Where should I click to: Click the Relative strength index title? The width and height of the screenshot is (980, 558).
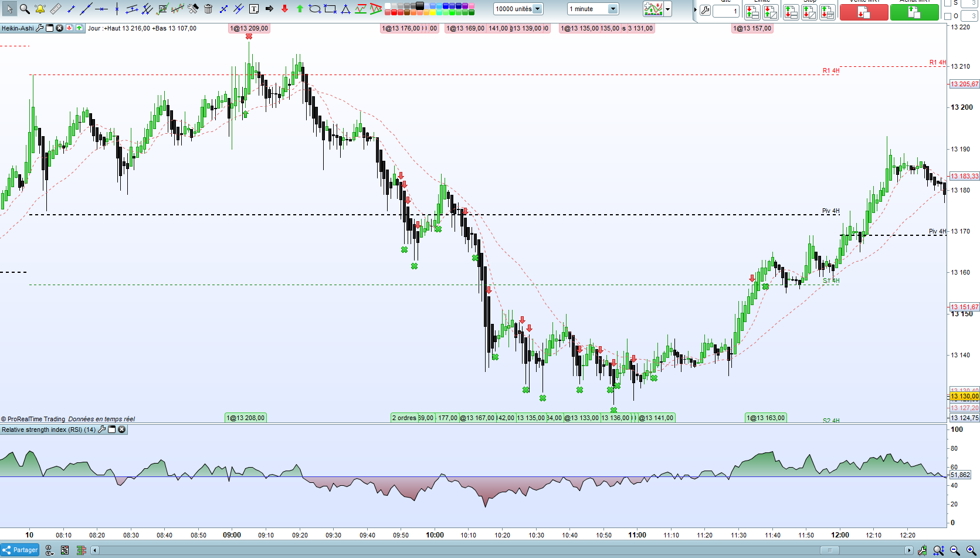[x=49, y=430]
